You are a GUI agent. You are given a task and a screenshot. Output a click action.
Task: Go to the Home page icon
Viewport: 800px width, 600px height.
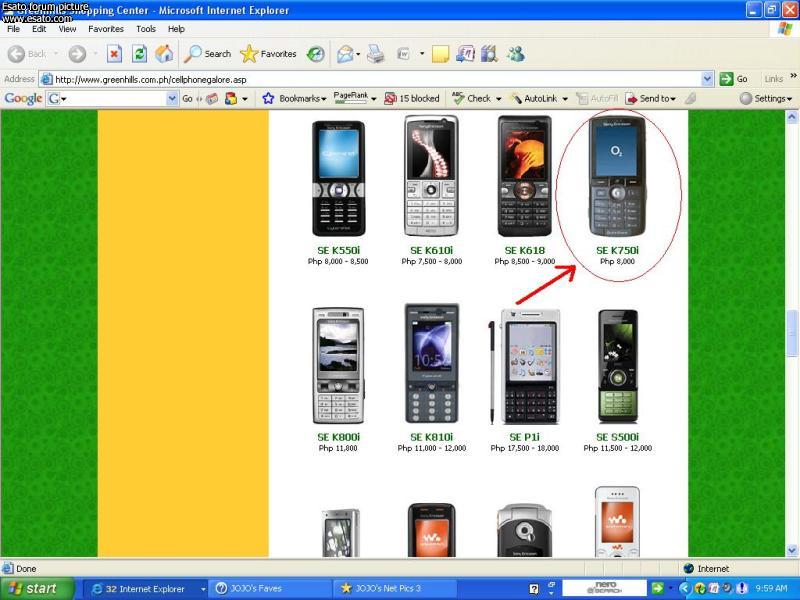pyautogui.click(x=164, y=54)
